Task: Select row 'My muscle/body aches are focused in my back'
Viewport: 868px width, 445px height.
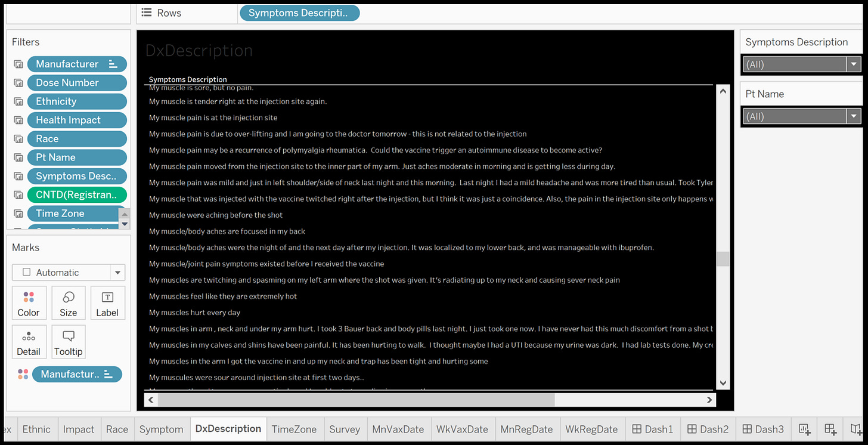Action: (x=227, y=231)
